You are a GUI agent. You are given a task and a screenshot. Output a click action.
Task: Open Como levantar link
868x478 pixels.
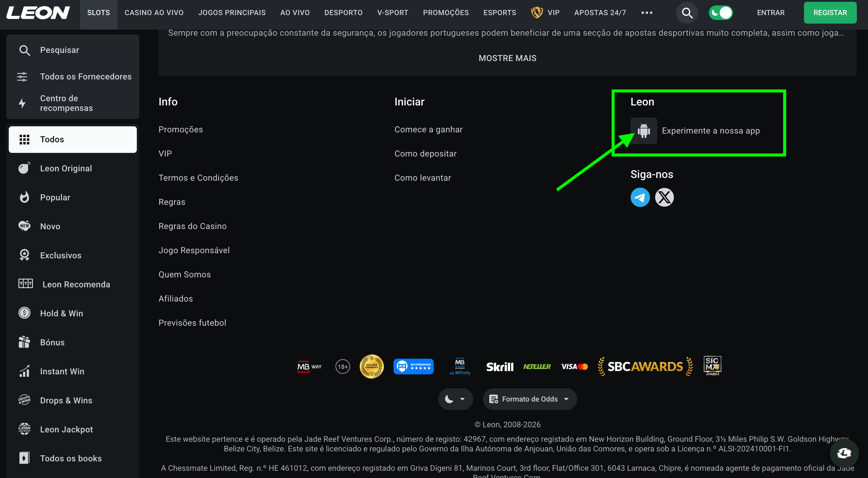point(423,178)
